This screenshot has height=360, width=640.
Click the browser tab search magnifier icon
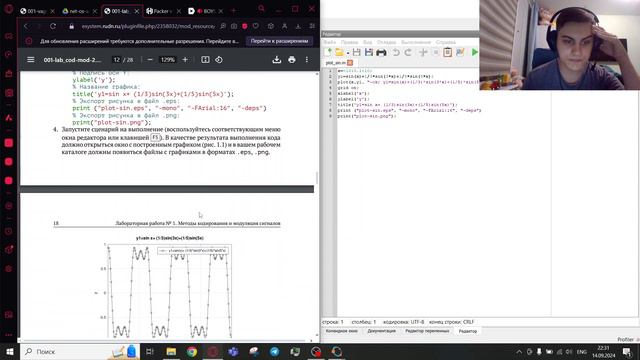tap(262, 9)
